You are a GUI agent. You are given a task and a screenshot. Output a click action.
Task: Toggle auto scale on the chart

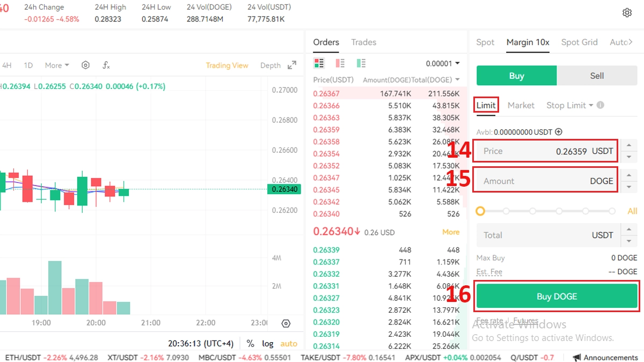289,344
